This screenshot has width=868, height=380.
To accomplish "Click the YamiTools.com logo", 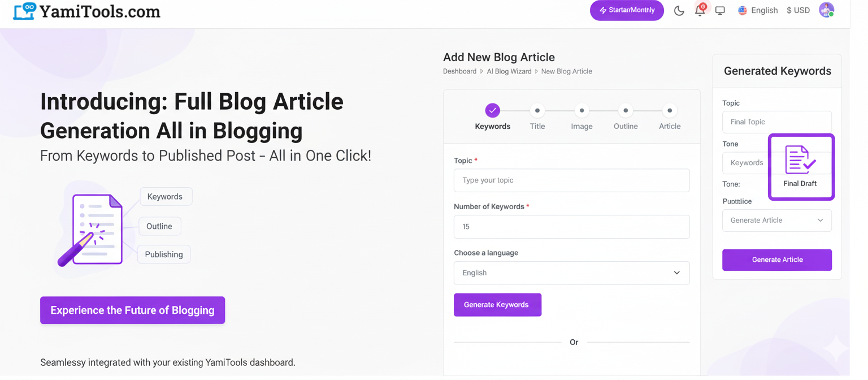I will (87, 11).
